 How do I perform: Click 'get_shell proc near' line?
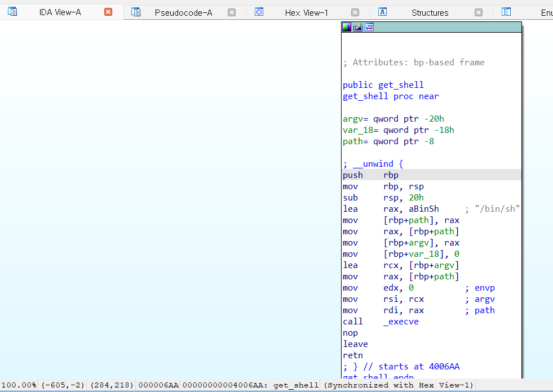point(391,96)
